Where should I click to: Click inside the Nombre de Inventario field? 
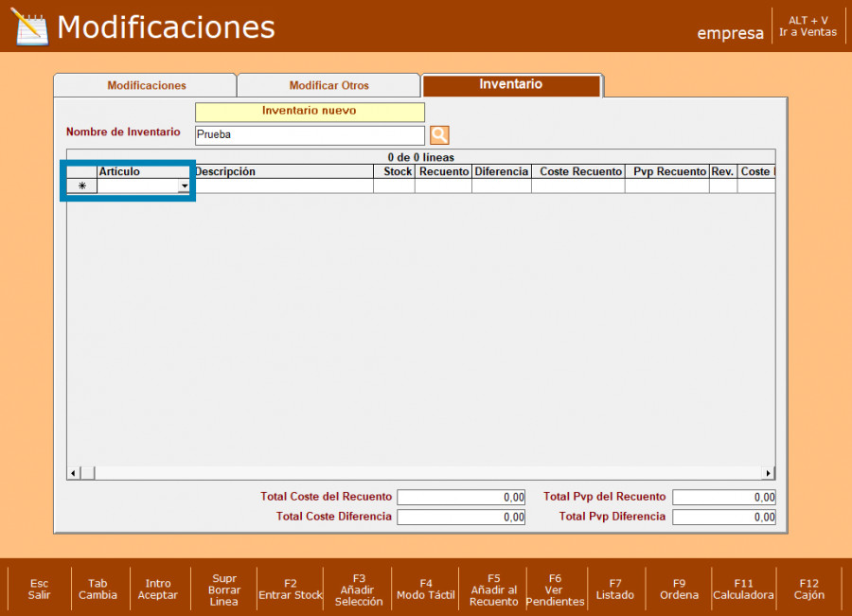[x=309, y=135]
